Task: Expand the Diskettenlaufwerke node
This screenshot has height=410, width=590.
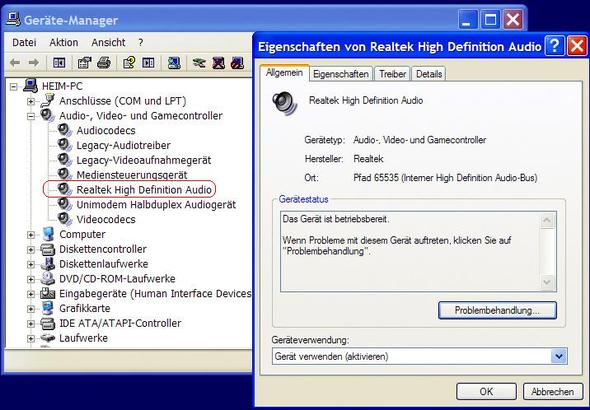Action: [31, 265]
